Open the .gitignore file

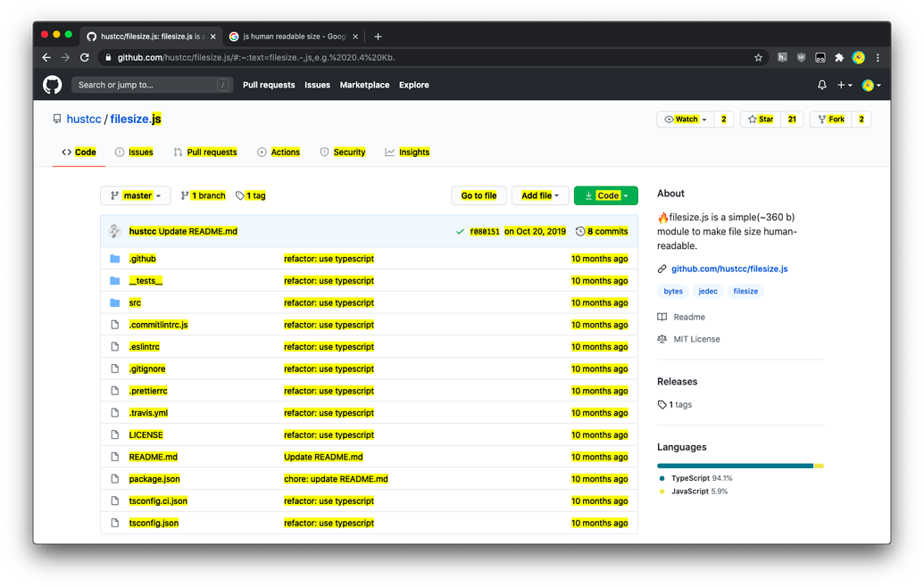[x=147, y=368]
